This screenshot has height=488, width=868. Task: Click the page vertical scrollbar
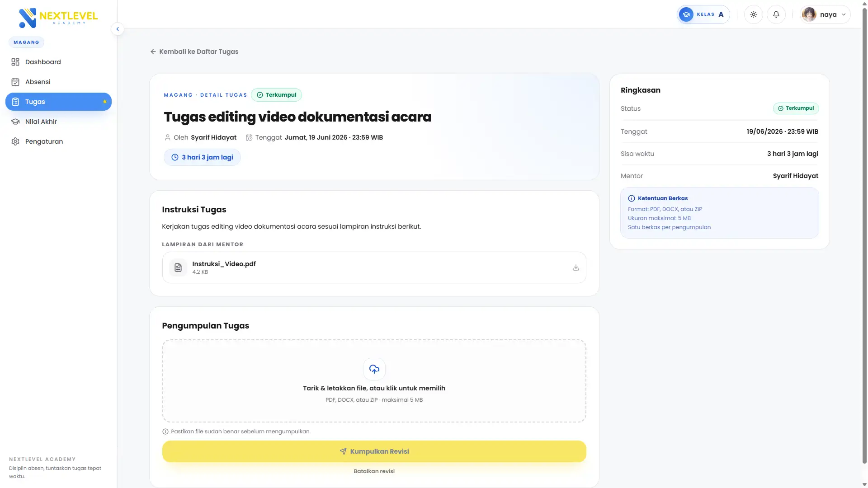[864, 235]
